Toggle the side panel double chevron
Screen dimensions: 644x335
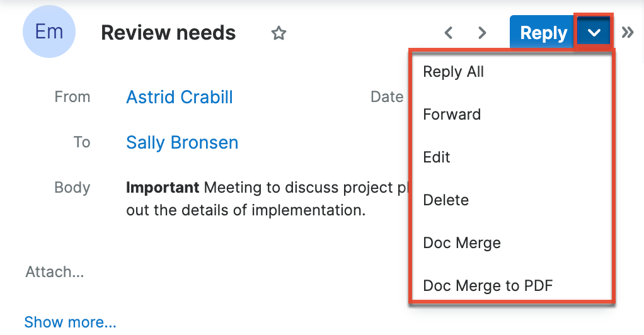pos(628,33)
